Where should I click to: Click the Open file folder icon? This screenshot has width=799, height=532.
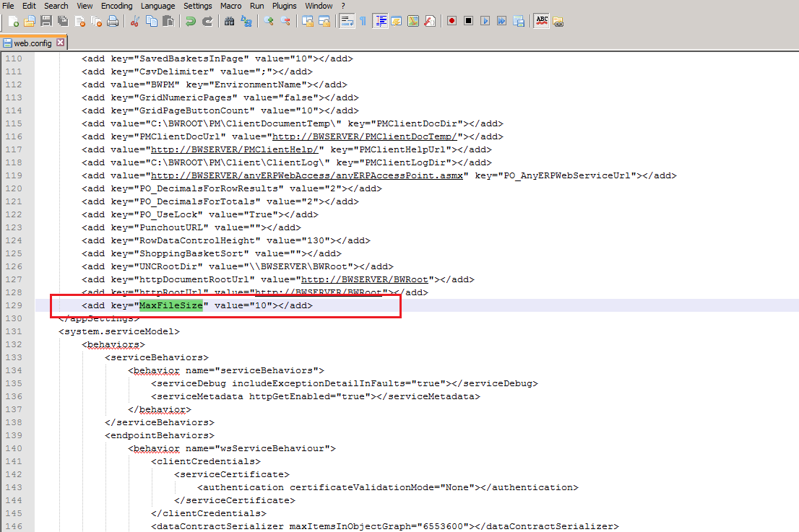(x=30, y=22)
